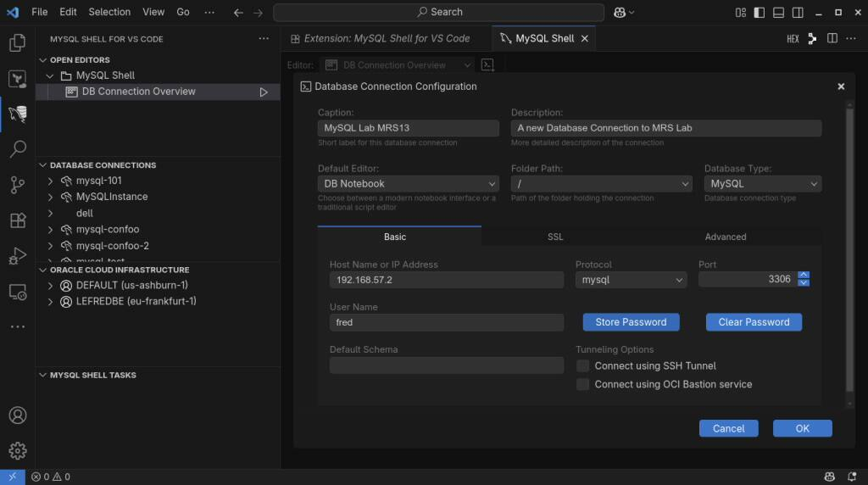Expand the mysql-101 connection tree item
The image size is (868, 485).
[51, 181]
